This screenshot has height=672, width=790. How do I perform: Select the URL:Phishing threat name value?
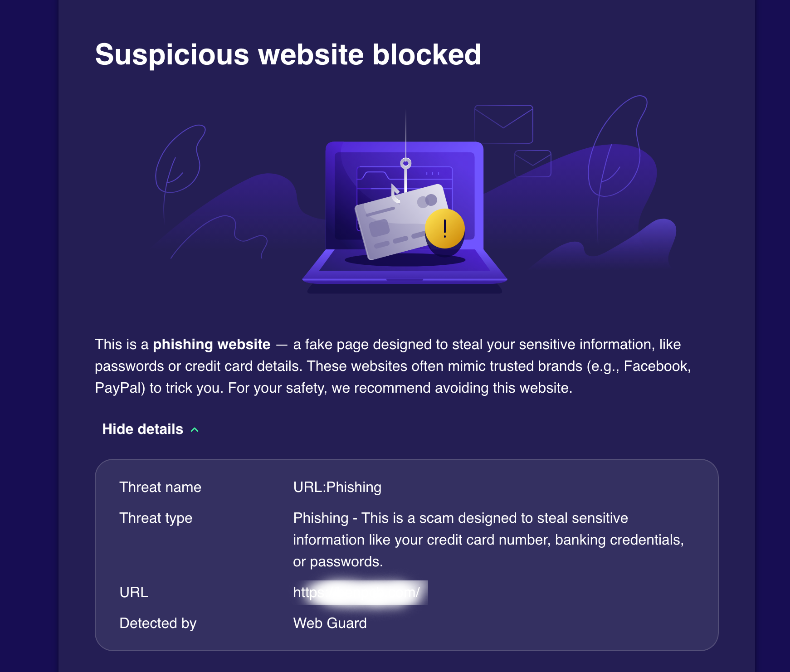pos(337,487)
